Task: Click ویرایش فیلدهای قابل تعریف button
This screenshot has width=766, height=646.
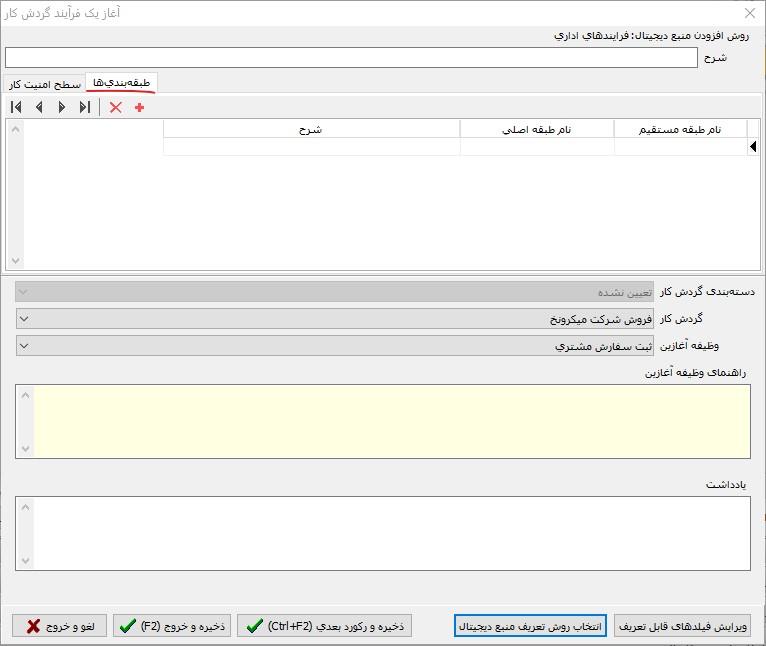Action: click(x=681, y=626)
